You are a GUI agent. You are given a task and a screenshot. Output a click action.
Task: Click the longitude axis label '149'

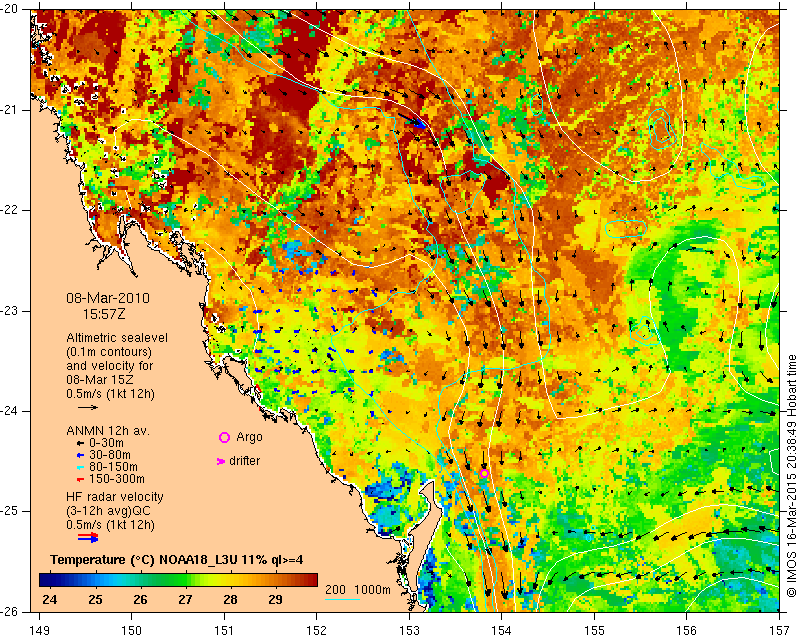pyautogui.click(x=39, y=631)
